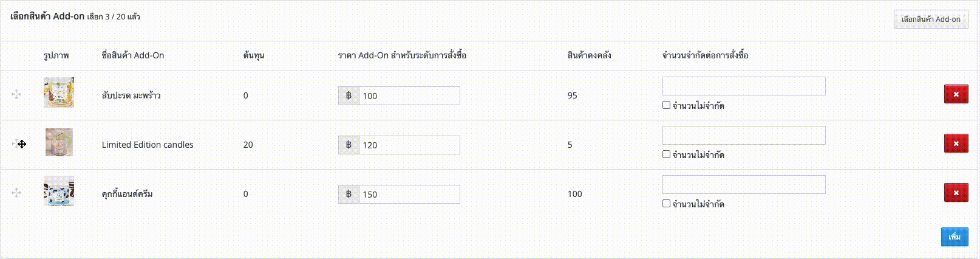Click the drag handle for คุกกี้แอนด์ครีม row
Screen dimensions: 980x259
point(16,193)
